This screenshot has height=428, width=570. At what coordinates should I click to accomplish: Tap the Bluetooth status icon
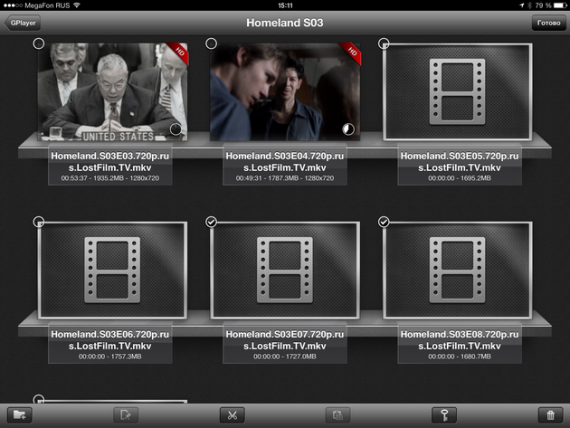tap(529, 5)
